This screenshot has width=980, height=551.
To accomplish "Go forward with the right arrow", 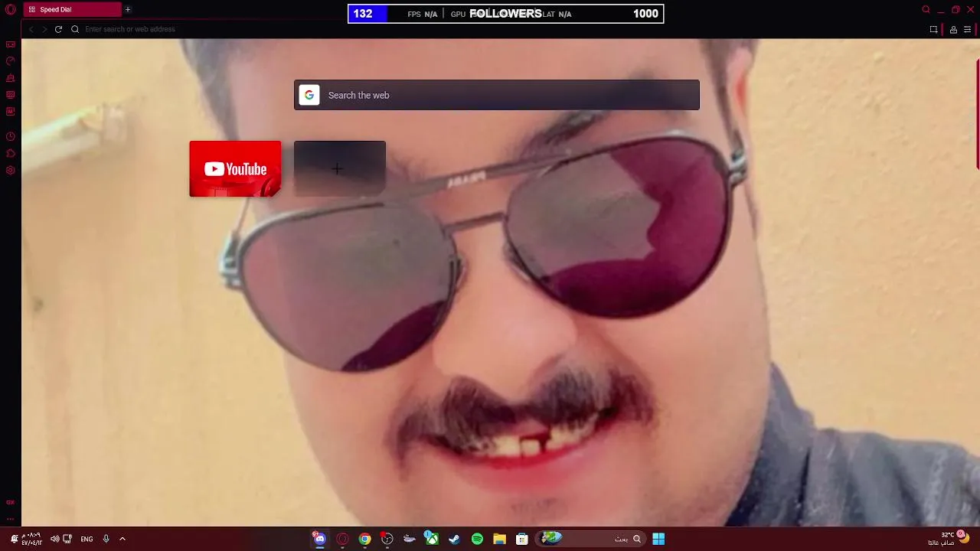I will (44, 29).
